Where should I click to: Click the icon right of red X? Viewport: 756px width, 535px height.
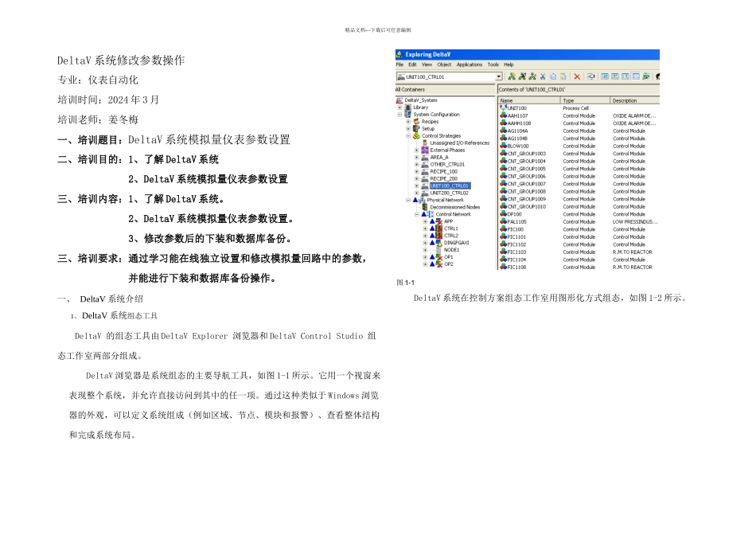pos(590,76)
